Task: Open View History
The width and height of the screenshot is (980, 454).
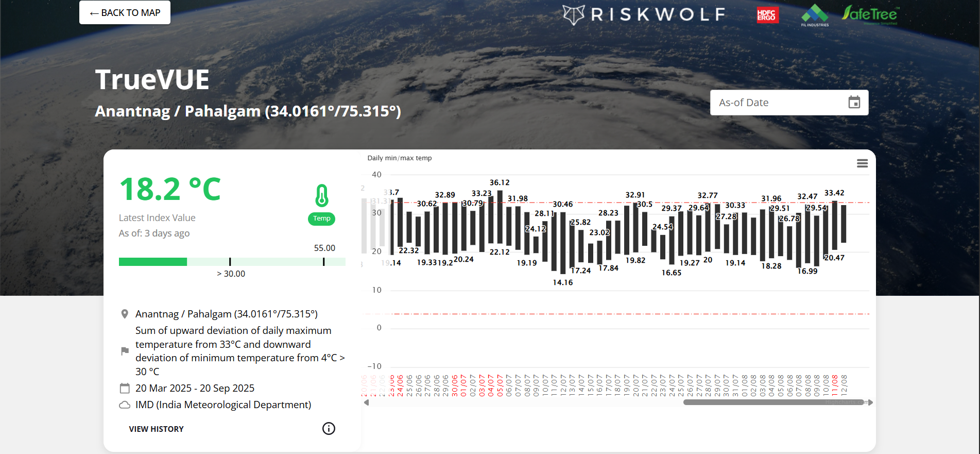Action: [156, 429]
